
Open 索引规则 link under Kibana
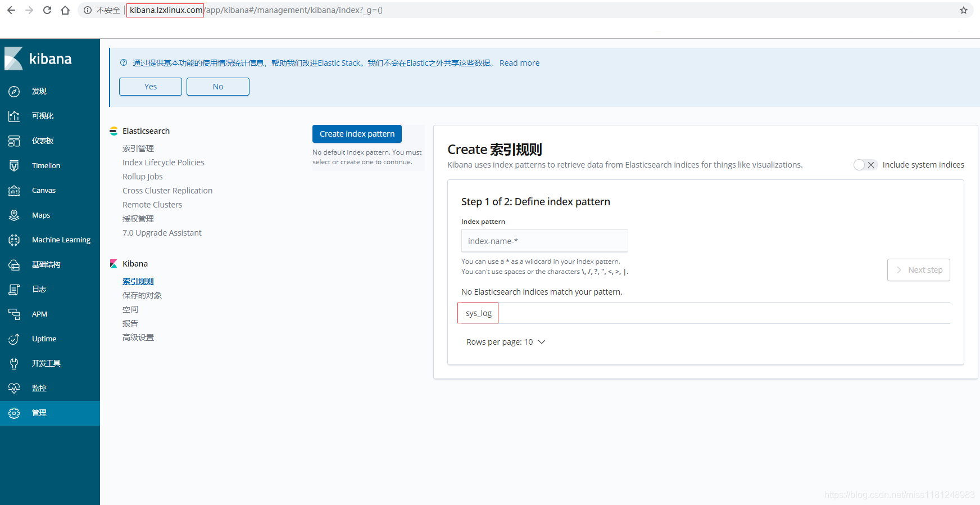pos(138,281)
